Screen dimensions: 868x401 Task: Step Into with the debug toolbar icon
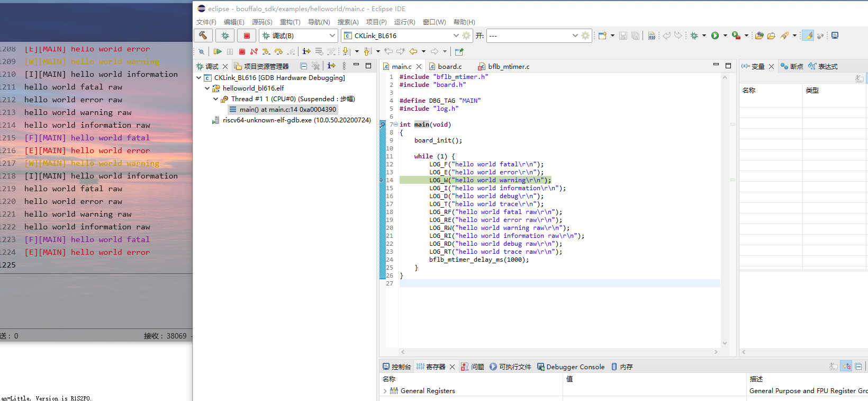[x=266, y=51]
